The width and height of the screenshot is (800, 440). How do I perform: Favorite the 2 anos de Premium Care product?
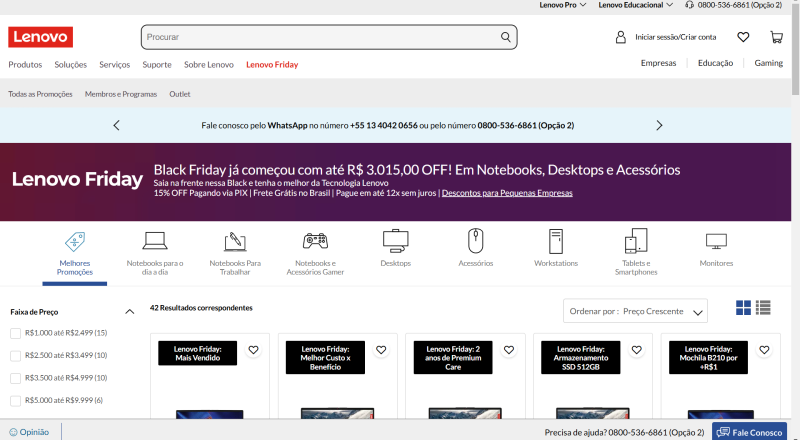pos(509,350)
